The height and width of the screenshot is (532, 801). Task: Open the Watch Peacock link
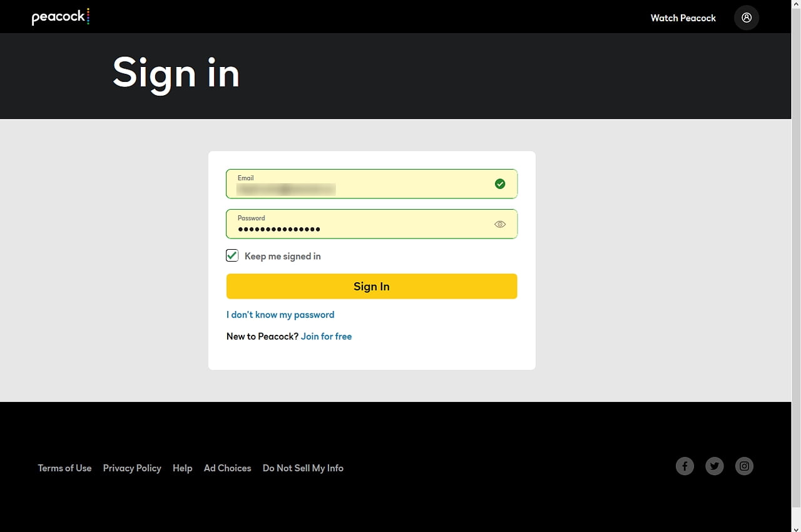click(x=683, y=18)
